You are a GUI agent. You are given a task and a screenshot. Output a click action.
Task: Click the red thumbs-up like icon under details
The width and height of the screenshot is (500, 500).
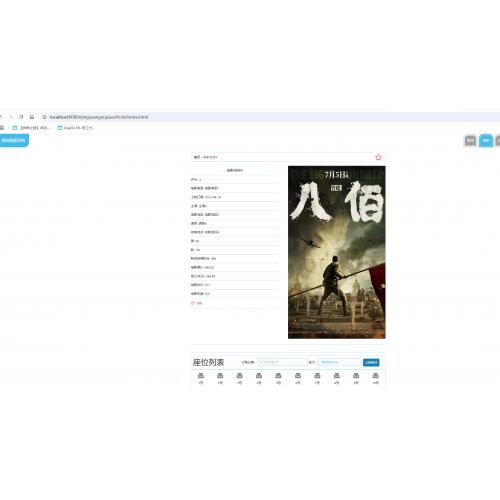(x=193, y=303)
